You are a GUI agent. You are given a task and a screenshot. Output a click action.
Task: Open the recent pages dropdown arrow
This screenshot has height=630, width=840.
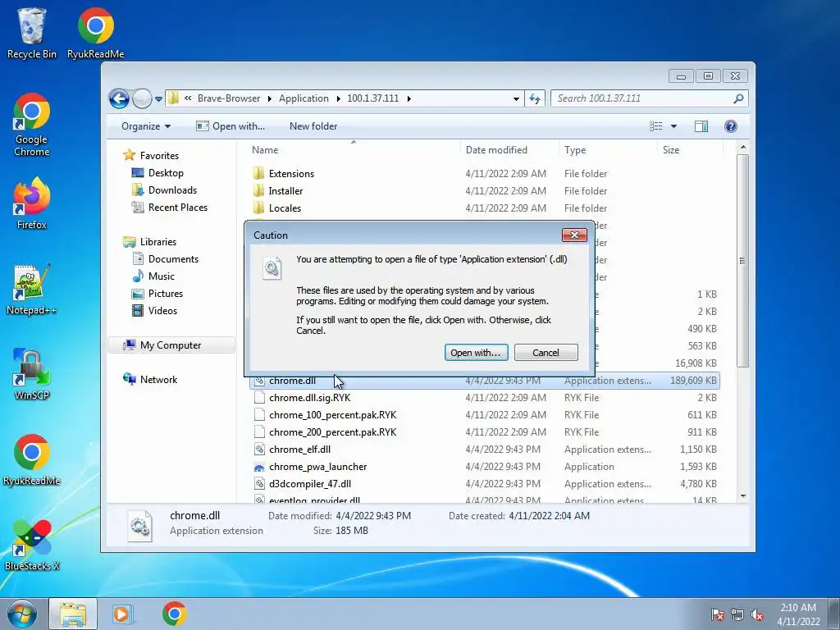(158, 99)
